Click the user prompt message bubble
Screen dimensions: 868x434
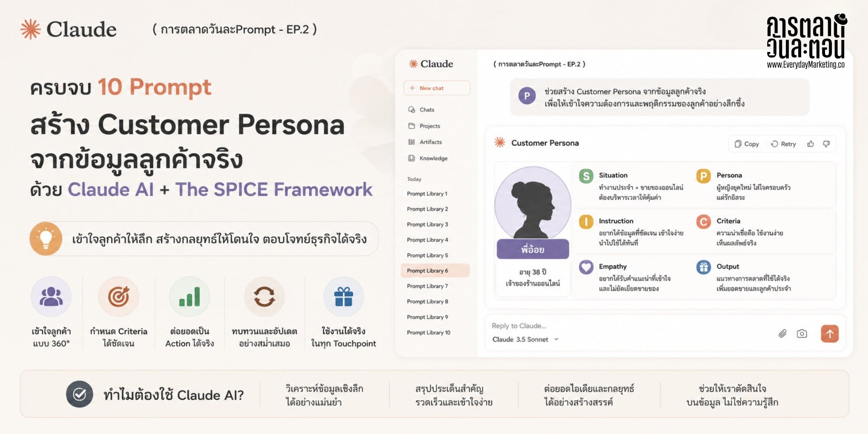[x=660, y=97]
